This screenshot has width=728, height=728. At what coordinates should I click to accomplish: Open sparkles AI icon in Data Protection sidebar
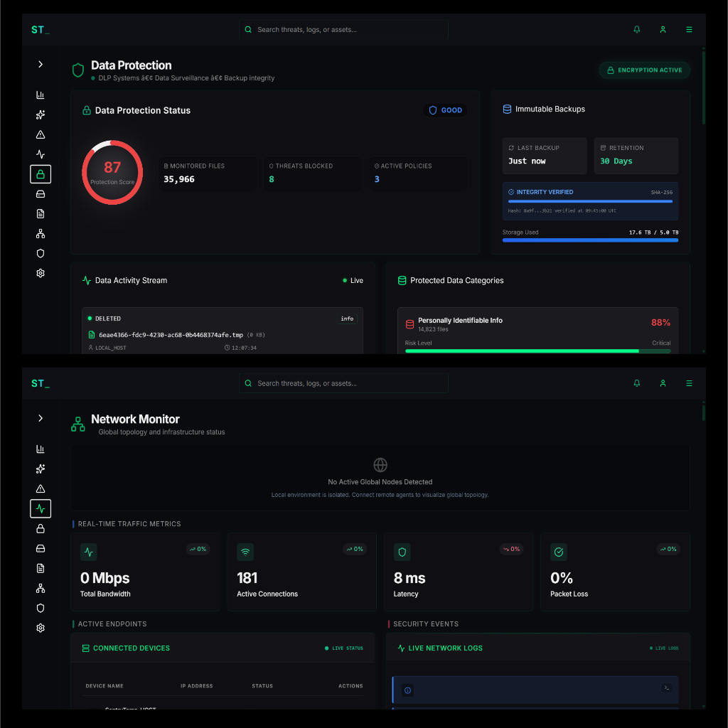point(41,114)
